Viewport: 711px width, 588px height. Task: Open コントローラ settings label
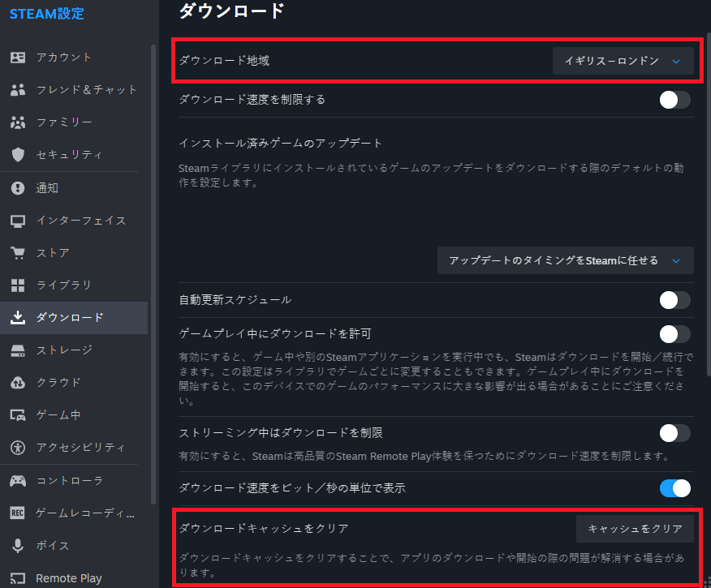coord(69,481)
